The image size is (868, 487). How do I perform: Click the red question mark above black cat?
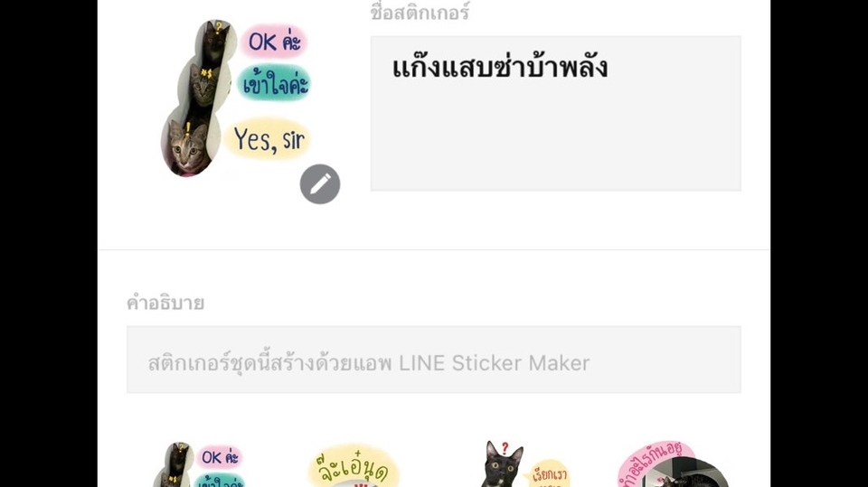505,447
